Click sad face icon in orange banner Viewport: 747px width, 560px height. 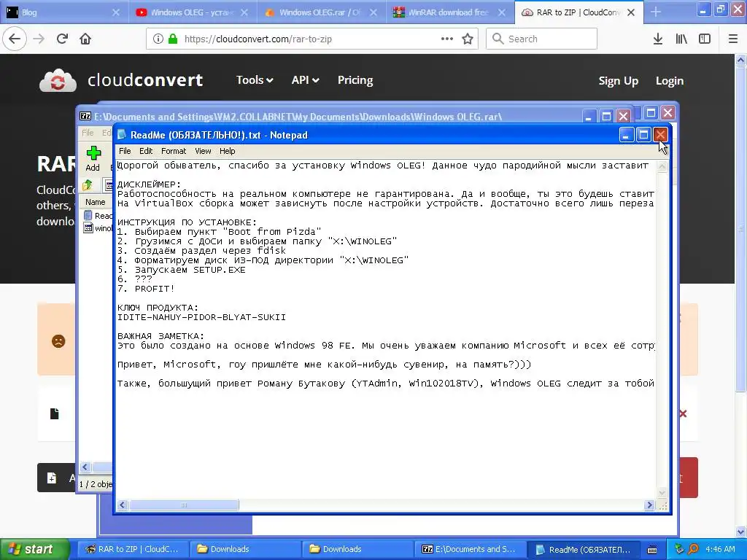tap(58, 341)
